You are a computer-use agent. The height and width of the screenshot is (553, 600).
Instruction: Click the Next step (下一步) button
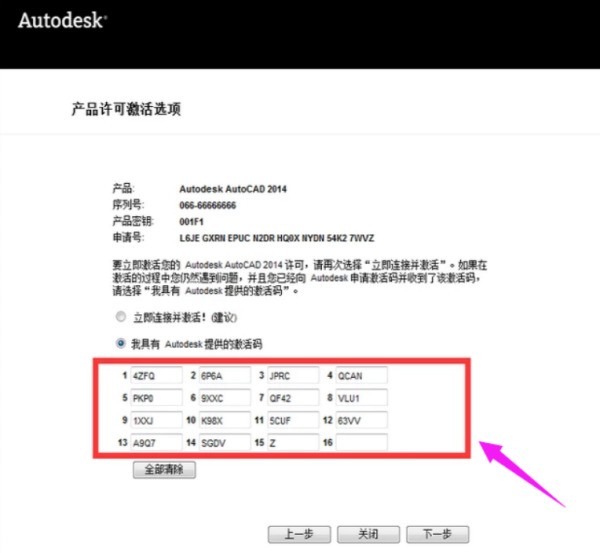click(437, 534)
